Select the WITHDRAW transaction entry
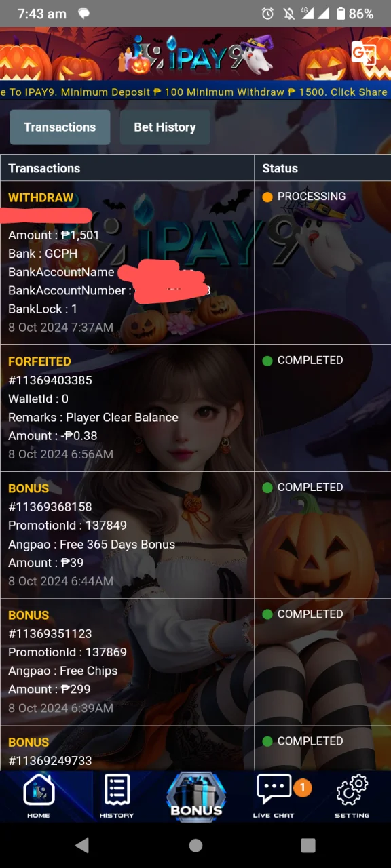Image resolution: width=391 pixels, height=868 pixels. pos(127,262)
